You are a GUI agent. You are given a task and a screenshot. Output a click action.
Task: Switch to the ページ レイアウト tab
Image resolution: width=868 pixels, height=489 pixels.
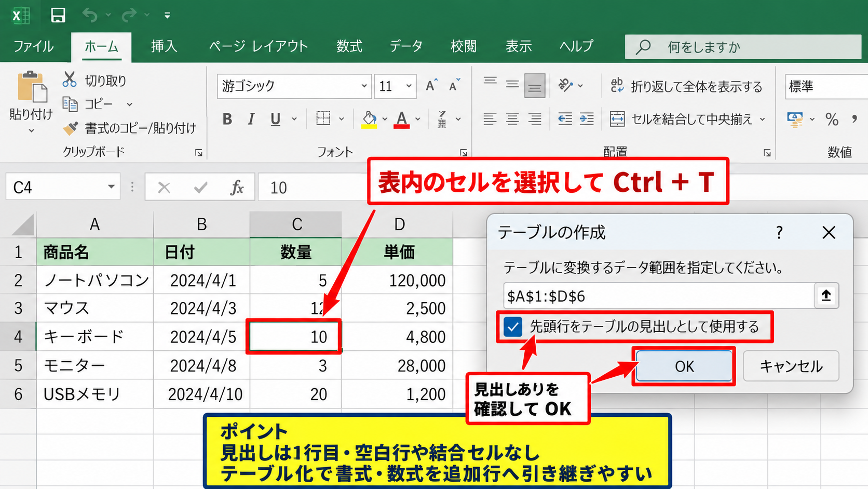(x=258, y=47)
